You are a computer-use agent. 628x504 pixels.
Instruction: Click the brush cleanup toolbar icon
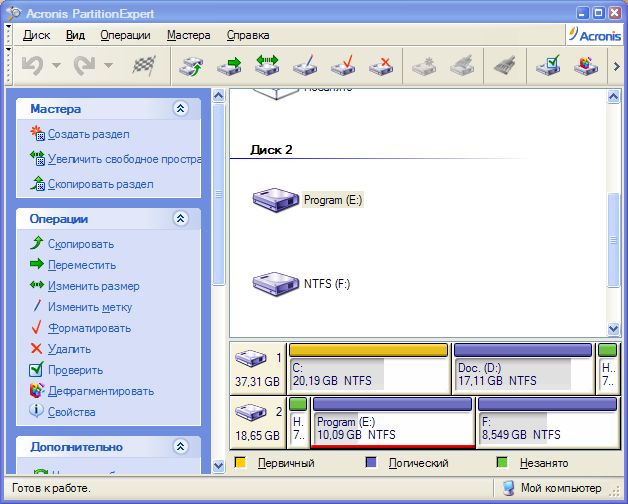point(505,66)
